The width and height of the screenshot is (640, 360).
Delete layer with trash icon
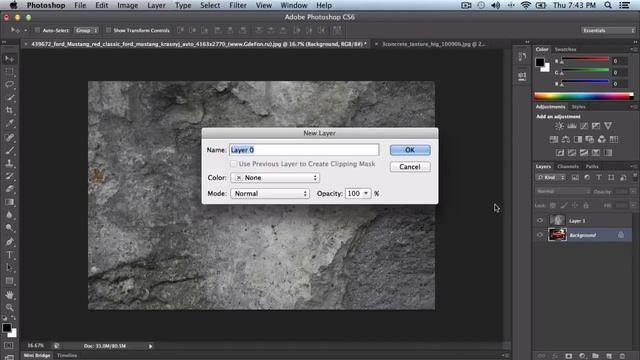point(622,356)
